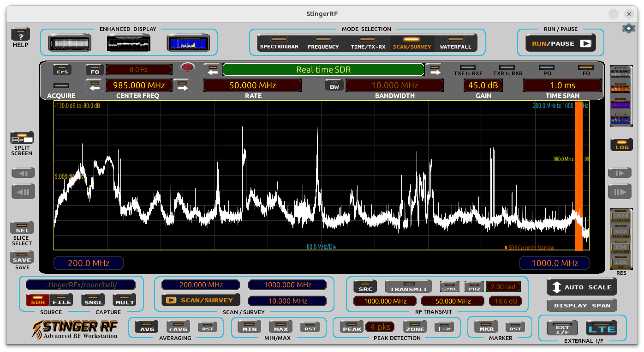Select the grayscale color palette swatch
The image size is (644, 352).
620,73
